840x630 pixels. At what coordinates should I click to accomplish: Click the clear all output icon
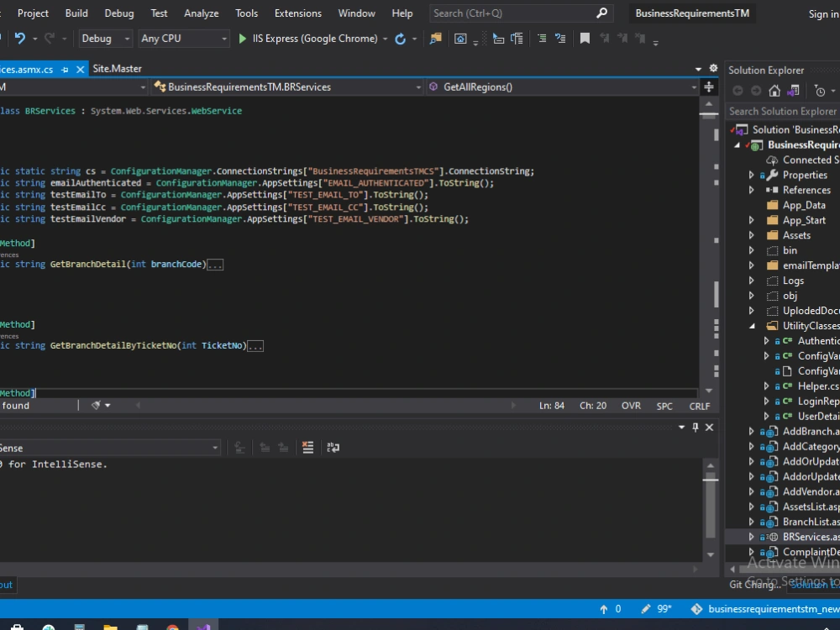[x=307, y=448]
